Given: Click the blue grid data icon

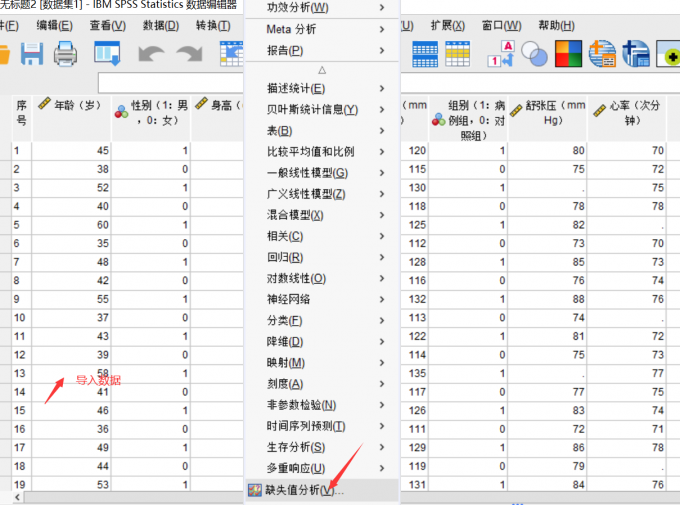Looking at the screenshot, I should tap(425, 54).
